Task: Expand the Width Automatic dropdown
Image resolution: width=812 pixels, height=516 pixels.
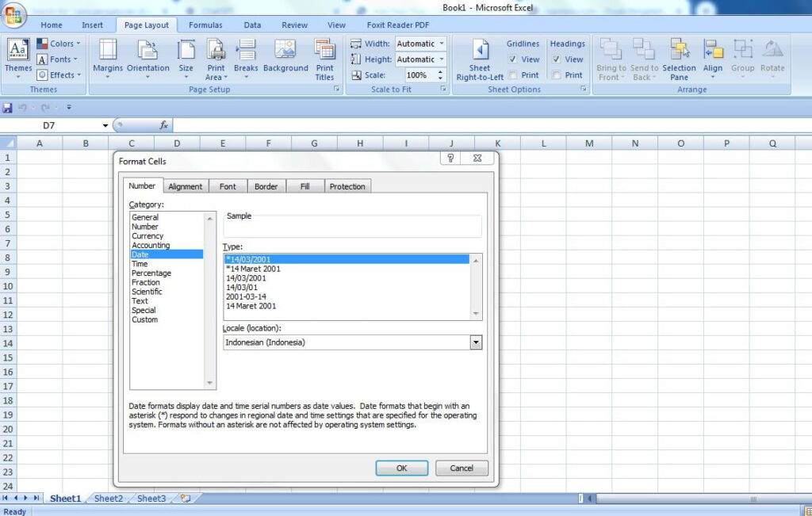Action: point(442,44)
